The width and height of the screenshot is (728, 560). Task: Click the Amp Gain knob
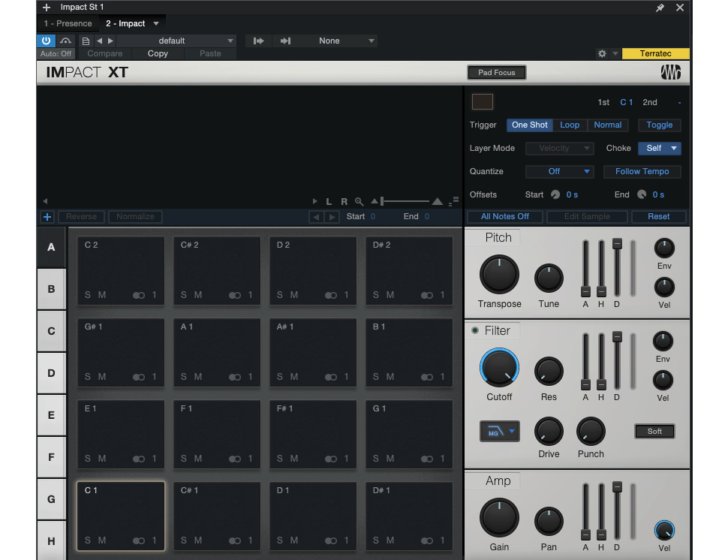coord(499,518)
